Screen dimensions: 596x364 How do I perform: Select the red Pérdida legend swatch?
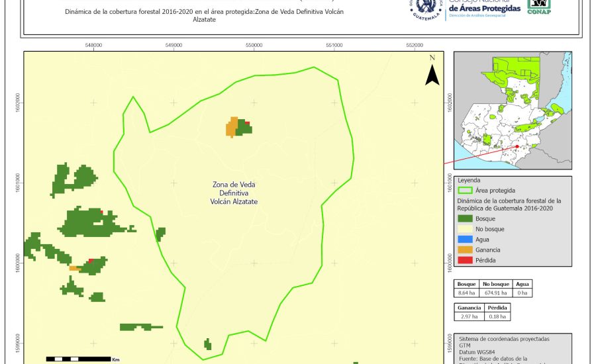[x=465, y=260]
